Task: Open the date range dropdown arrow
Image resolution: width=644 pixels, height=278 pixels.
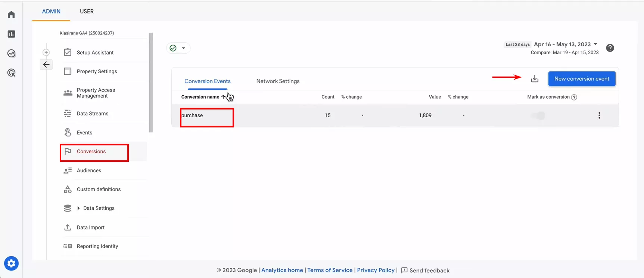Action: [595, 44]
